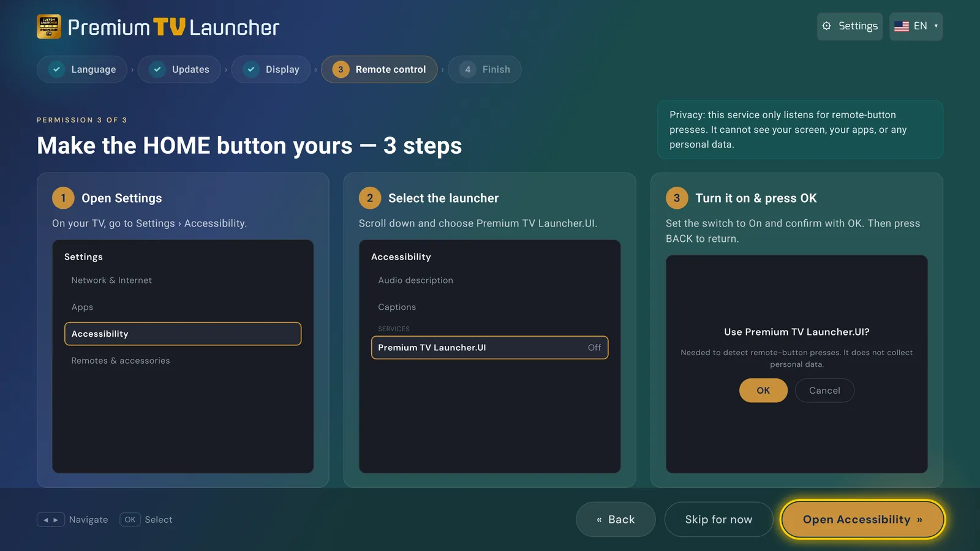Click the US flag icon
Viewport: 980px width, 551px height.
click(902, 26)
